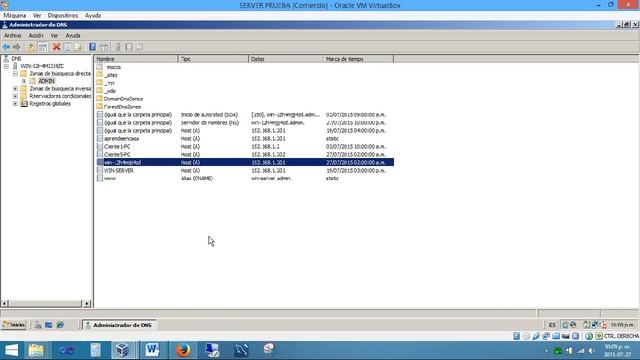Toggle the show/hide console tree icon
Viewport: 640px width, 360px height.
(43, 47)
